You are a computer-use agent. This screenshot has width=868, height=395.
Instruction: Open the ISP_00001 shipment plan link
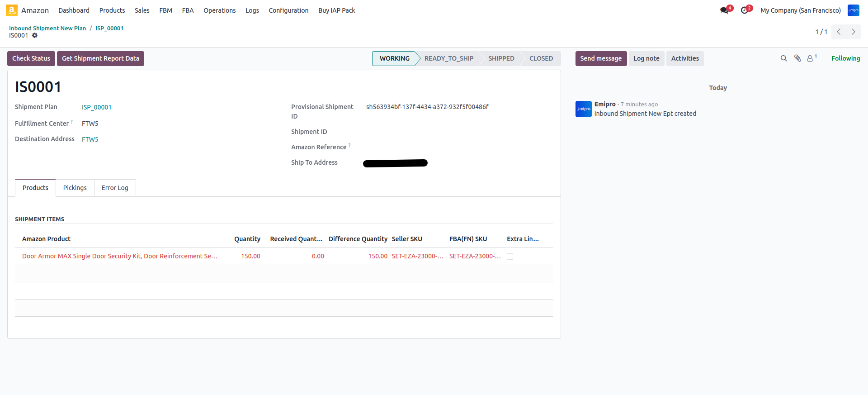[x=96, y=107]
